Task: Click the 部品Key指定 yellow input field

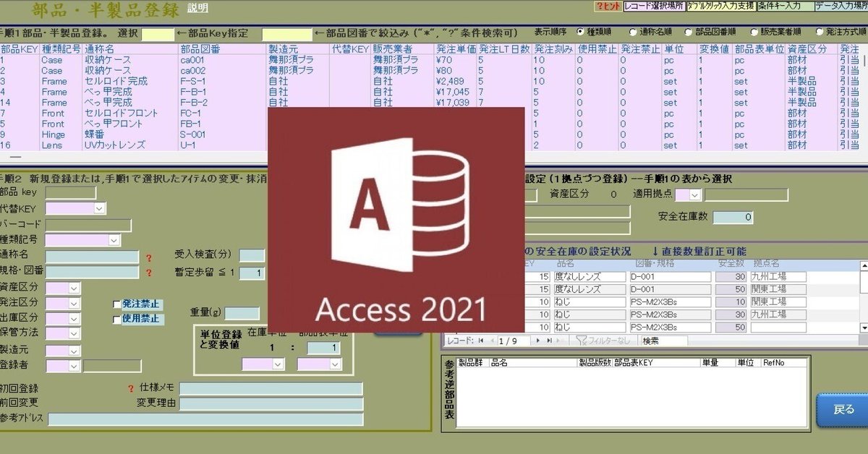Action: click(158, 34)
